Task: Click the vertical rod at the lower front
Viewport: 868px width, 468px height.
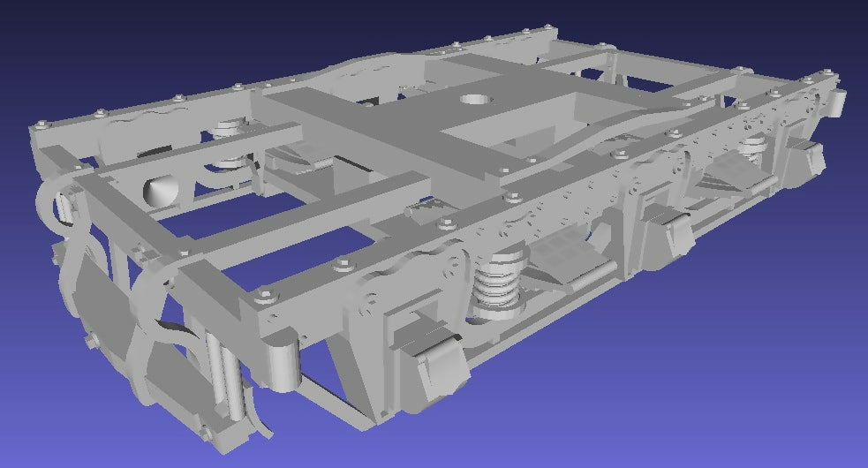Action: coord(219,371)
